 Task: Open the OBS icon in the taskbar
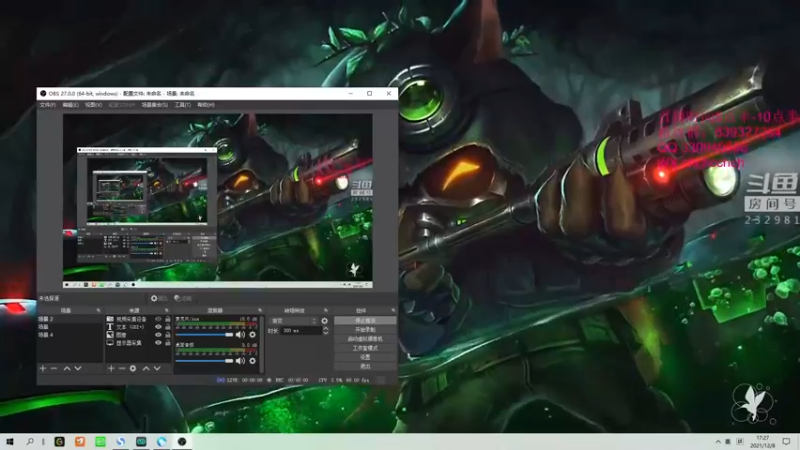182,441
